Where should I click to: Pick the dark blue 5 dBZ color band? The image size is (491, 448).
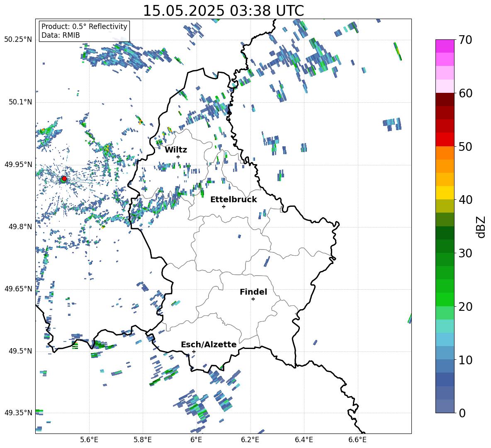[x=445, y=379]
